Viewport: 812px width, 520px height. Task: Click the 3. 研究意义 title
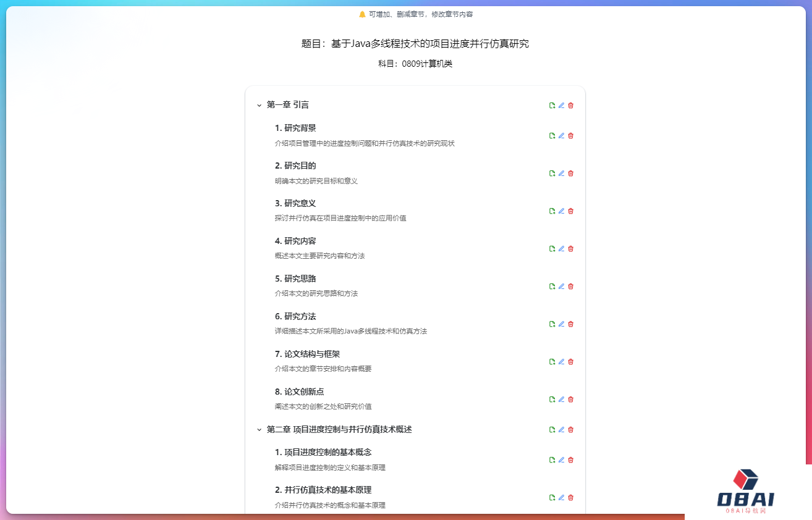click(295, 203)
